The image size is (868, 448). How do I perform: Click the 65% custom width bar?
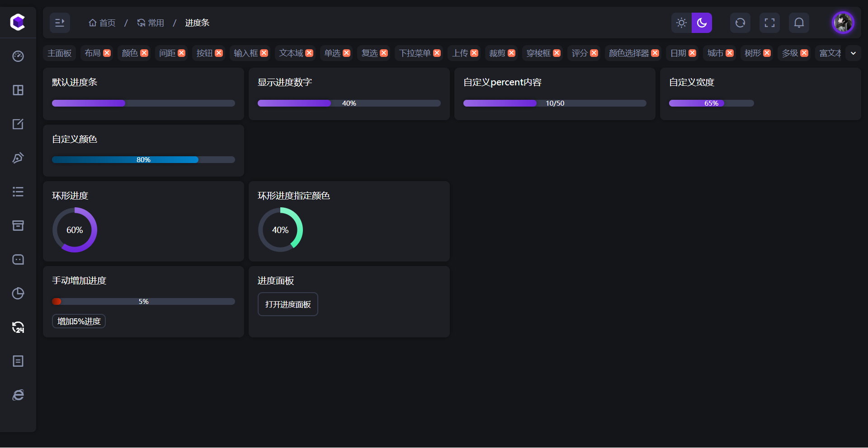point(712,103)
